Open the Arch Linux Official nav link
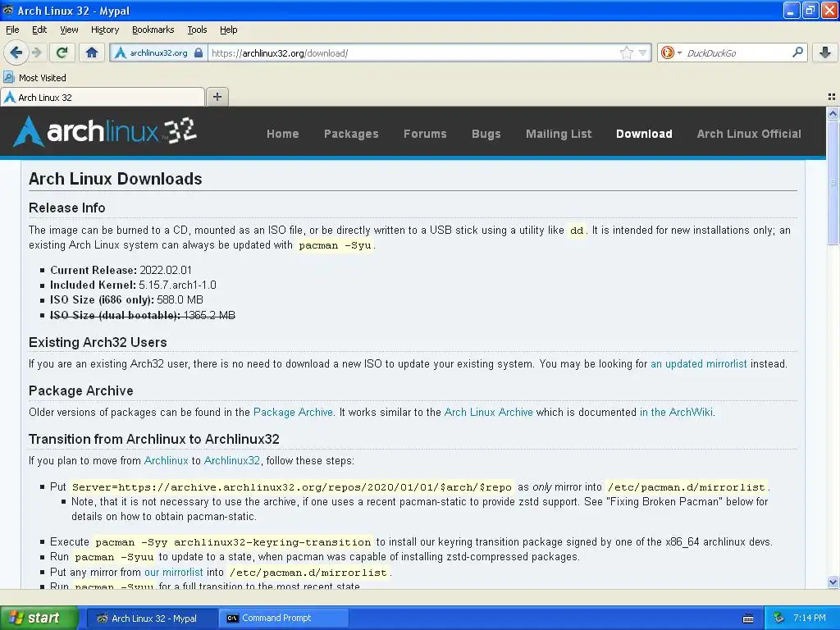 pos(749,134)
